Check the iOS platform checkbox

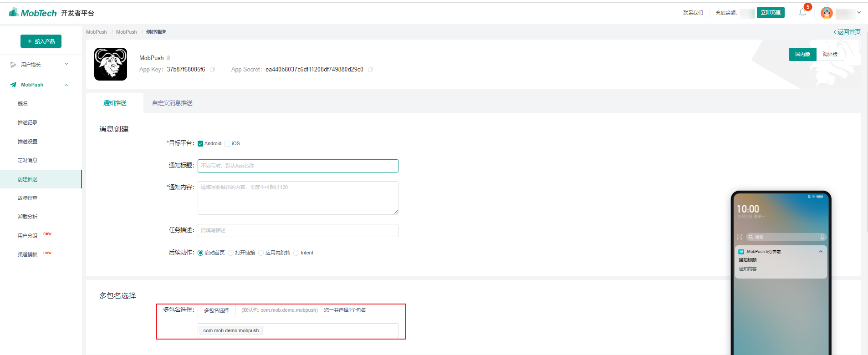coord(227,144)
